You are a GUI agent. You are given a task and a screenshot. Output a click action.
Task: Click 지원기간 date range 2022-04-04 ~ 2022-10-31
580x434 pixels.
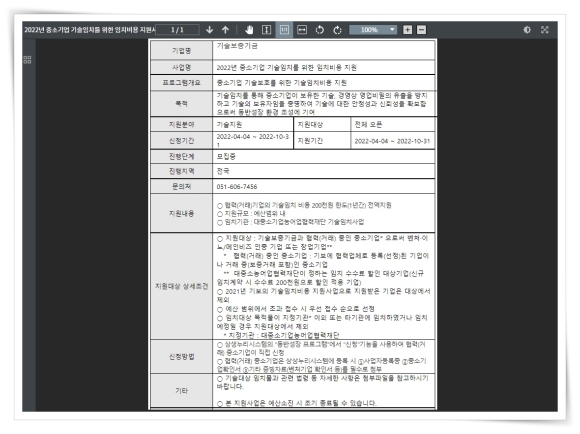coord(392,141)
